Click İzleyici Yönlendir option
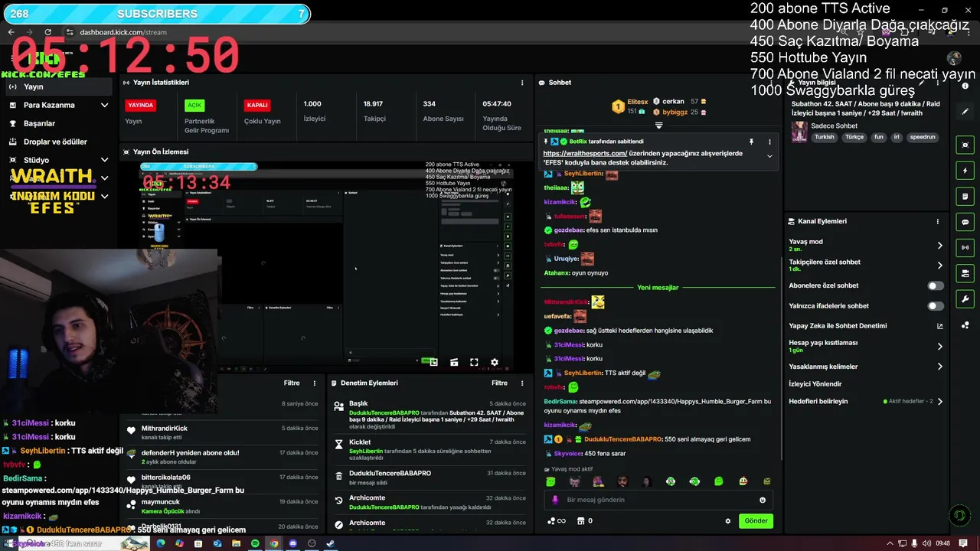The width and height of the screenshot is (980, 551). point(815,384)
